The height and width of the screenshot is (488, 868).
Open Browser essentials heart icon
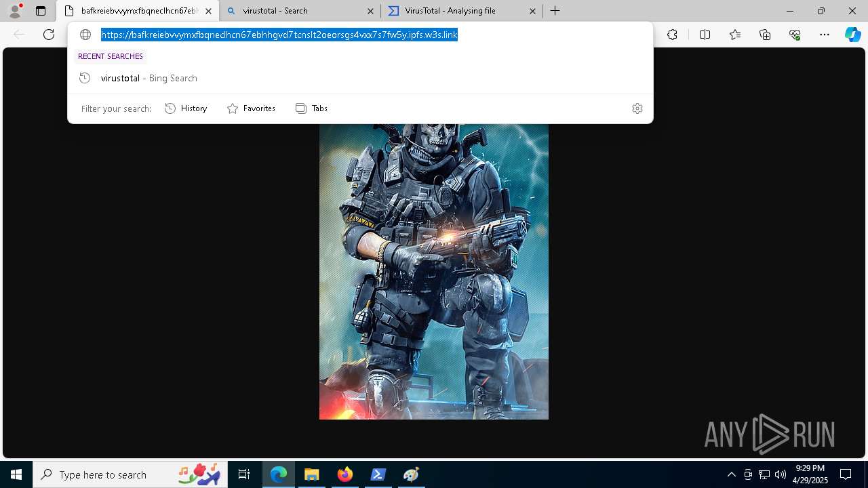pyautogui.click(x=795, y=35)
